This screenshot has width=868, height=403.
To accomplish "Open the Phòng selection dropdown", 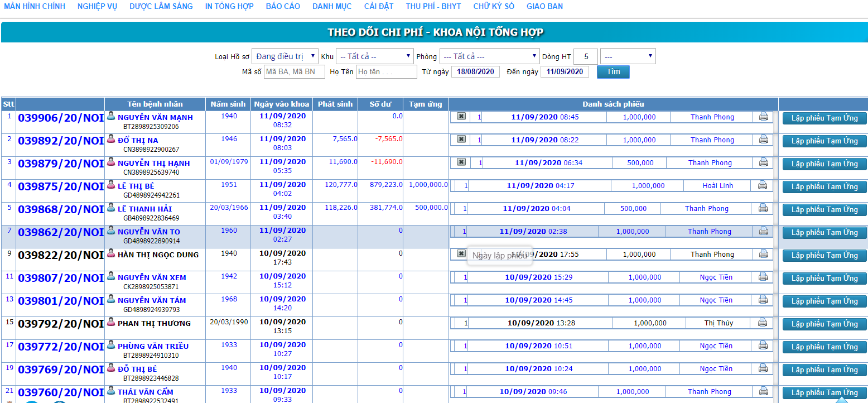I will click(489, 56).
